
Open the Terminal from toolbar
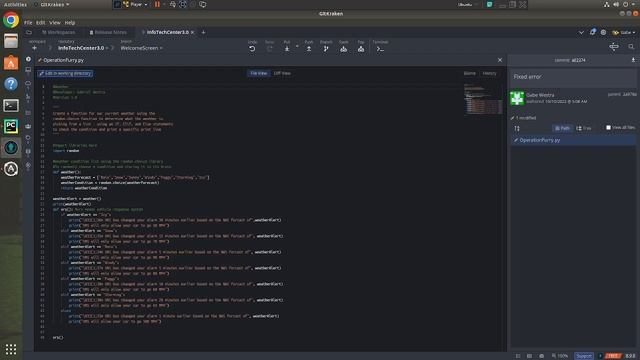[x=380, y=49]
